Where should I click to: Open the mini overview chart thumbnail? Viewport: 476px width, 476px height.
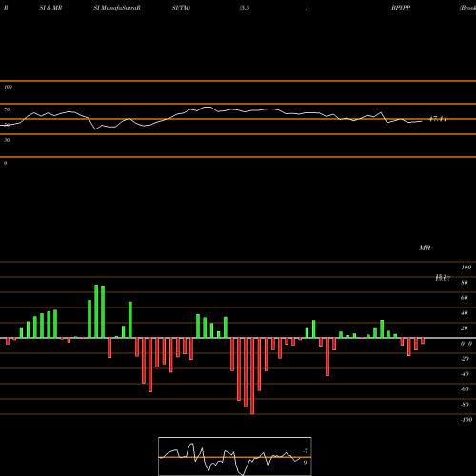(235, 456)
